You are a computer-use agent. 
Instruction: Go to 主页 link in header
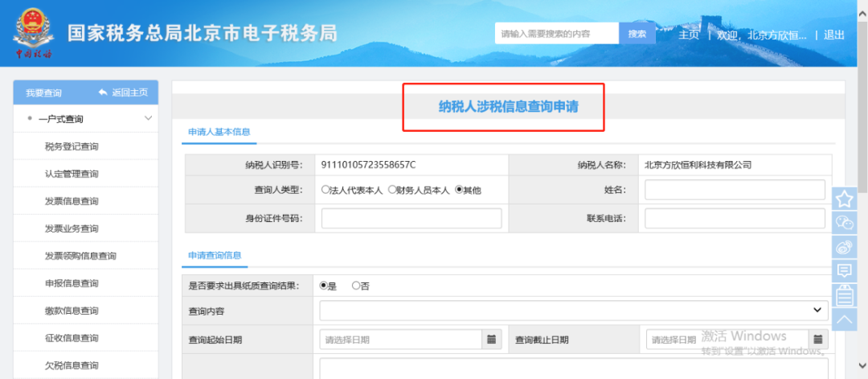689,35
